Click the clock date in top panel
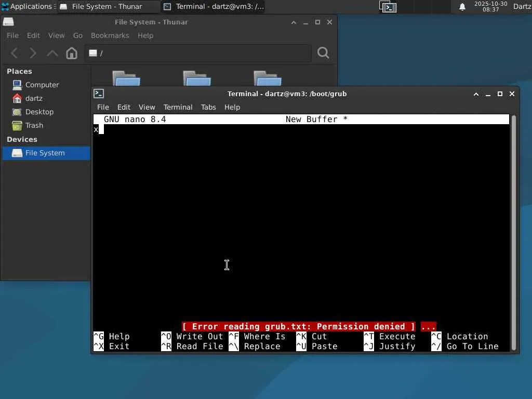 490,6
